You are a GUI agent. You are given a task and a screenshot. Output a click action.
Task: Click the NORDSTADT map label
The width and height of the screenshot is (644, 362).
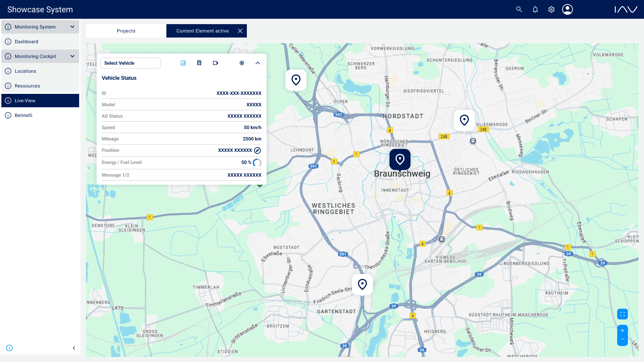click(403, 116)
